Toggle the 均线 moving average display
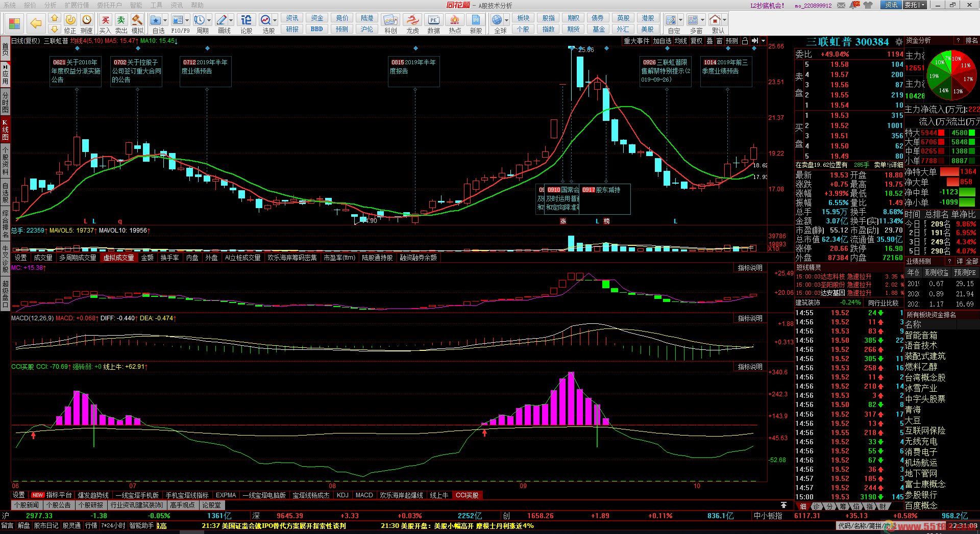 [x=681, y=41]
